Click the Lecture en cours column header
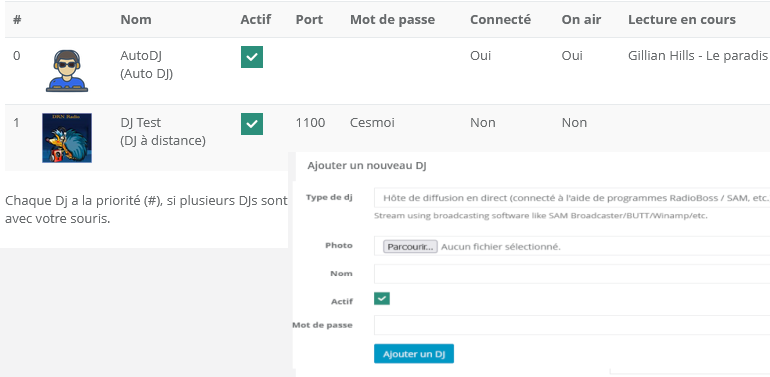 [x=682, y=20]
